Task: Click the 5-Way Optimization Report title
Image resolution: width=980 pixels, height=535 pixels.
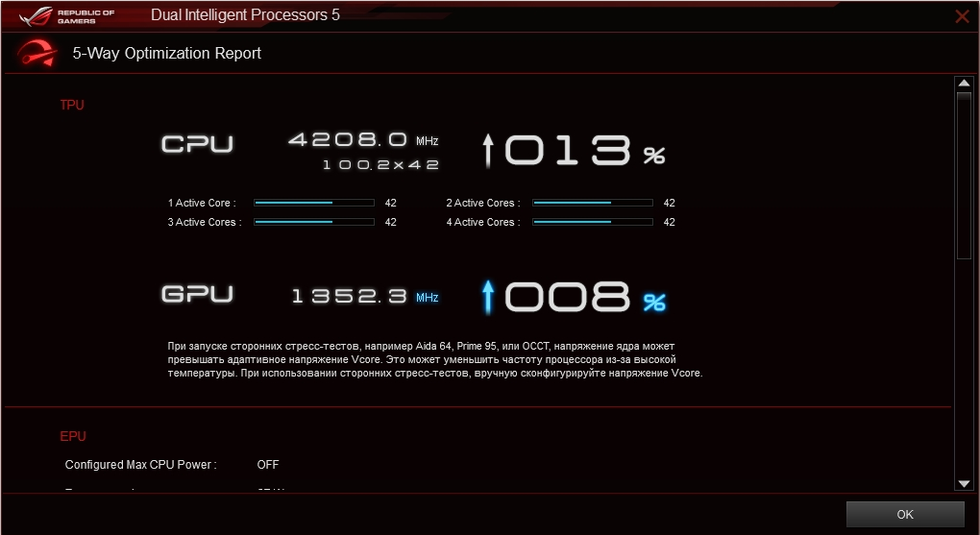Action: coord(167,53)
